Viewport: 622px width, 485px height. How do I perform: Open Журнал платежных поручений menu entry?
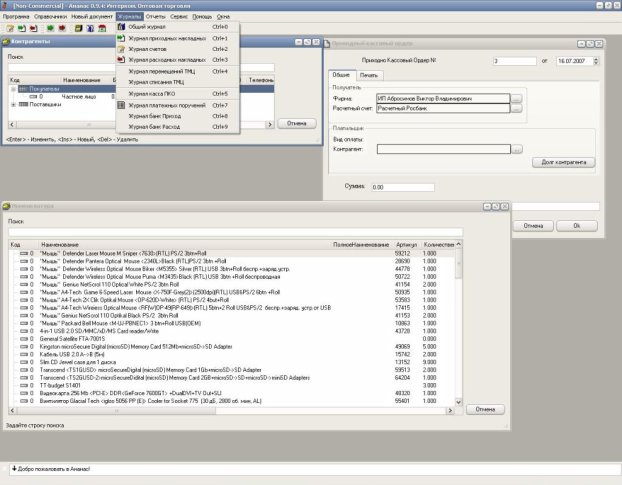178,105
